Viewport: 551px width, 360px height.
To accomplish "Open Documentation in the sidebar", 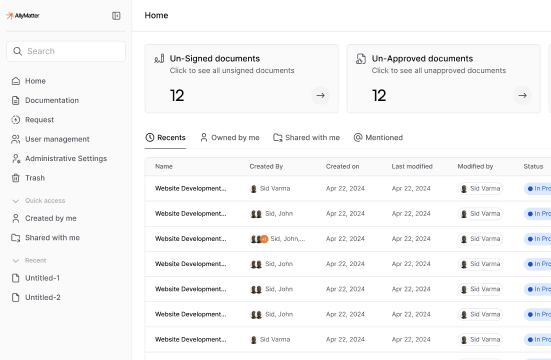I will (x=52, y=100).
